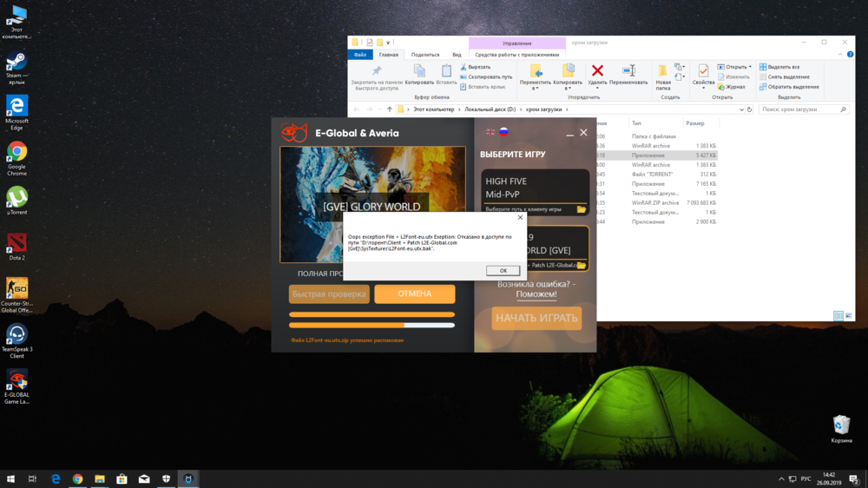Screen dimensions: 868x488
Task: Click the red Удалить delete icon
Action: pos(597,71)
